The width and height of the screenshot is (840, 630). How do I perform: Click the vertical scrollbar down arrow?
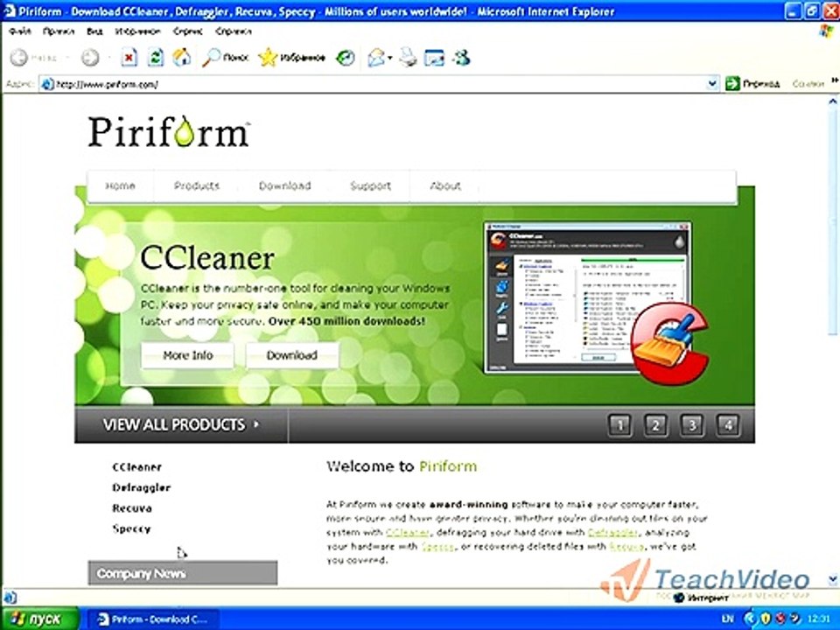pyautogui.click(x=833, y=579)
